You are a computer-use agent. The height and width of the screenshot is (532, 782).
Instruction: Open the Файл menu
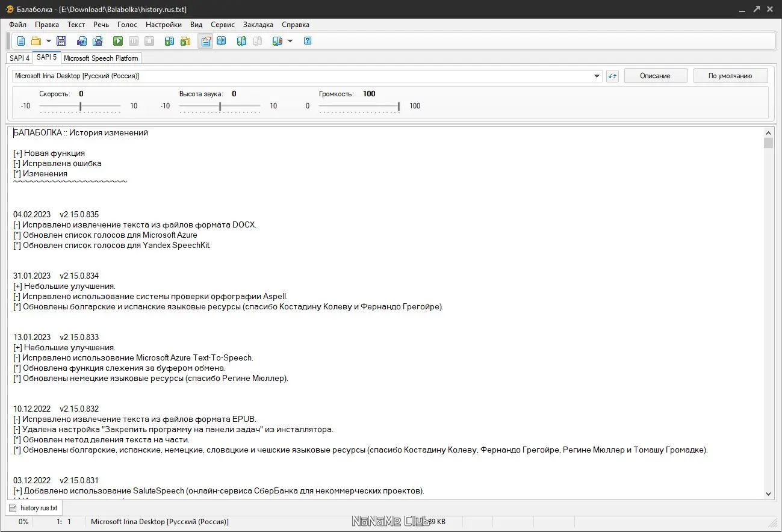tap(18, 25)
